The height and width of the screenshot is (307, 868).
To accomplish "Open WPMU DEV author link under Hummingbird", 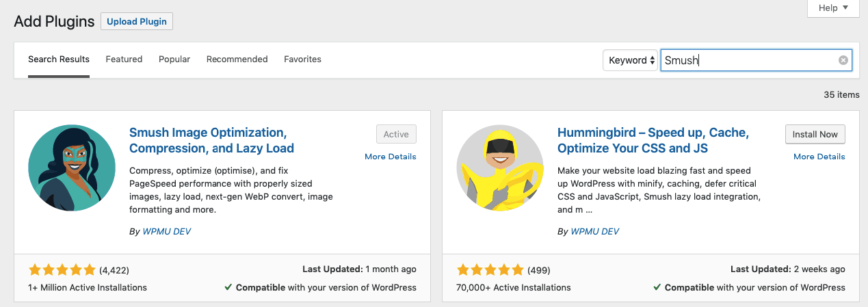I will 594,232.
